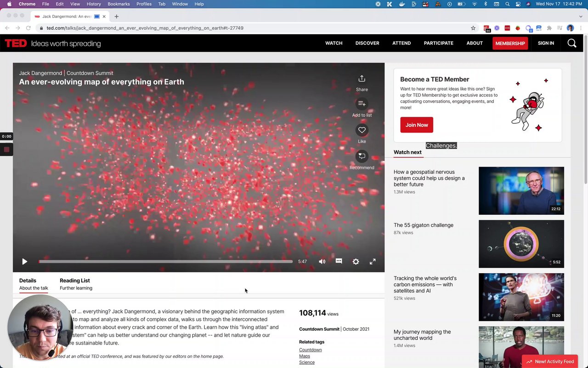Click the Recommend icon
This screenshot has width=588, height=368.
(362, 156)
